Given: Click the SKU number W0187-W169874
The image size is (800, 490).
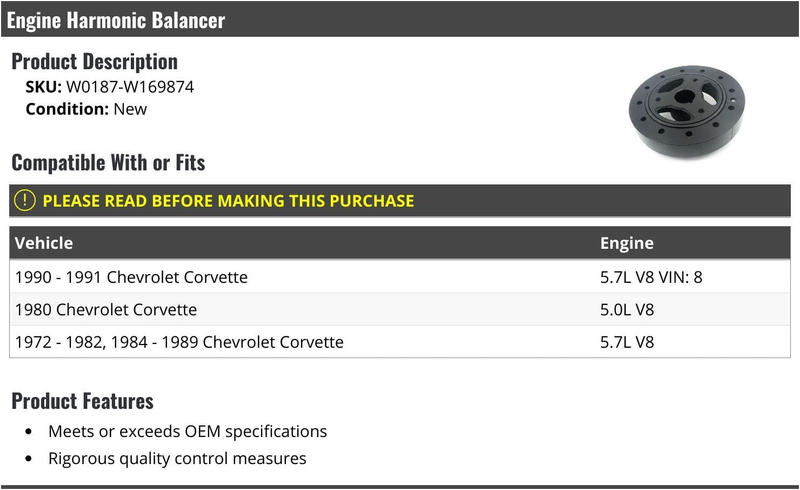Looking at the screenshot, I should 130,87.
